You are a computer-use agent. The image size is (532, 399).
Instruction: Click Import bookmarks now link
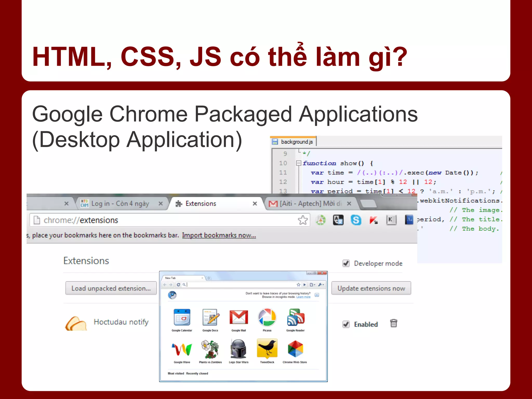tap(219, 235)
